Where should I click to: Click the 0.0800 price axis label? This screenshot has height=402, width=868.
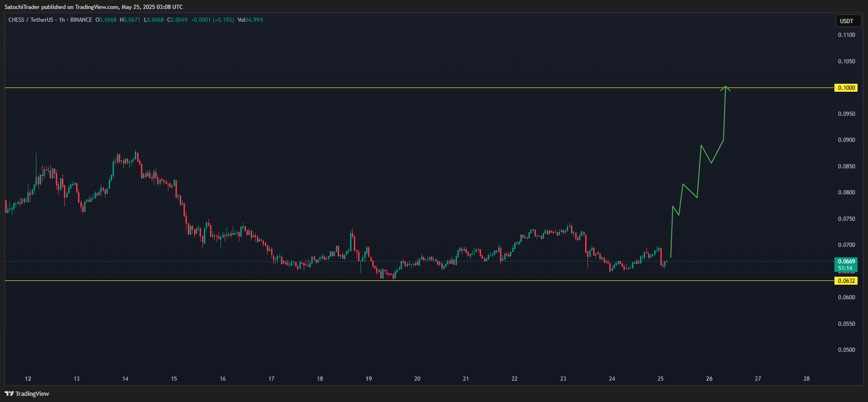pyautogui.click(x=846, y=192)
